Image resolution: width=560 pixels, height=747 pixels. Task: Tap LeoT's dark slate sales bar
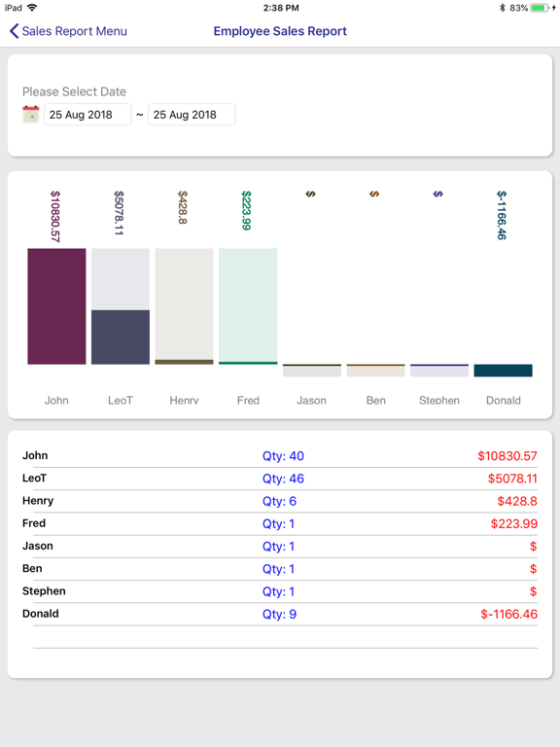pos(121,338)
